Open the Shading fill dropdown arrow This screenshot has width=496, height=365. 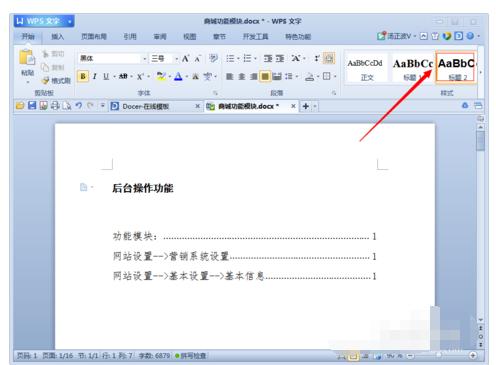point(318,77)
